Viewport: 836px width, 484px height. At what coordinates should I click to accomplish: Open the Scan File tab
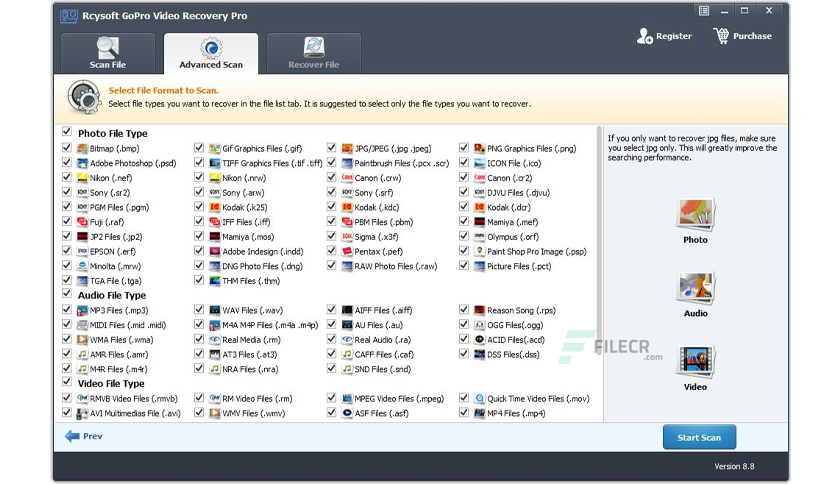(108, 53)
